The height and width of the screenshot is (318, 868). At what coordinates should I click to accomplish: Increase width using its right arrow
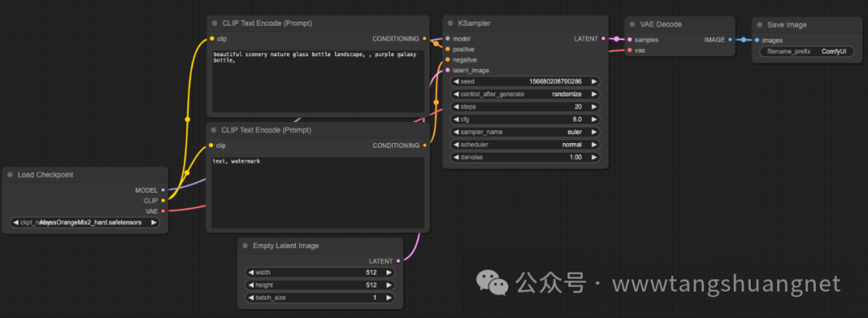pyautogui.click(x=389, y=273)
